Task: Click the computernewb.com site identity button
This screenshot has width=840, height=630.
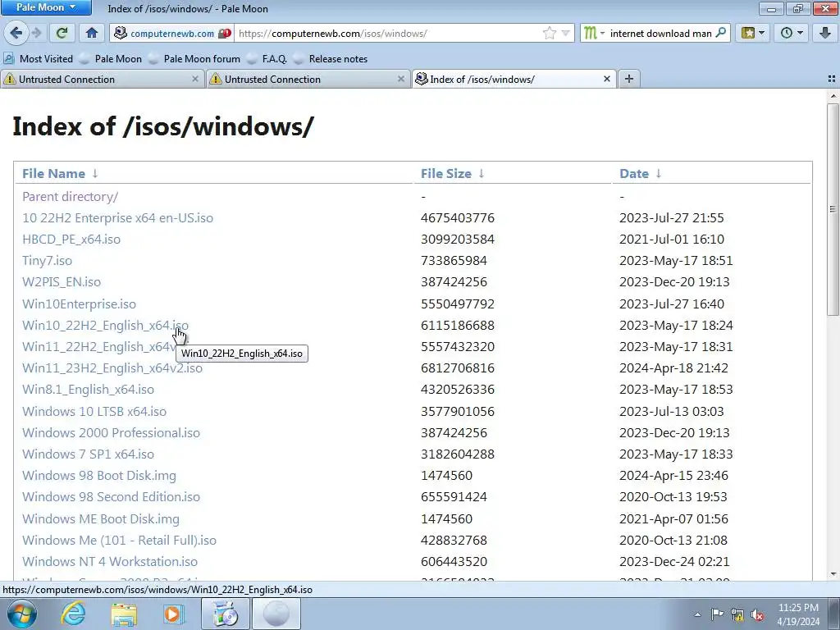Action: [172, 33]
